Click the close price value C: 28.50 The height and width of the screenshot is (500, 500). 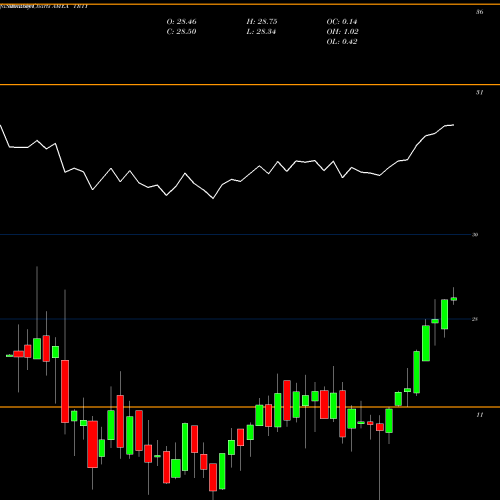click(181, 32)
